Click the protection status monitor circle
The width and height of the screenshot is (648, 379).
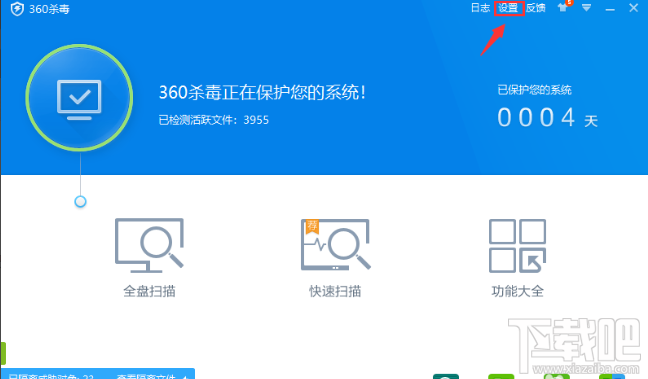click(79, 98)
